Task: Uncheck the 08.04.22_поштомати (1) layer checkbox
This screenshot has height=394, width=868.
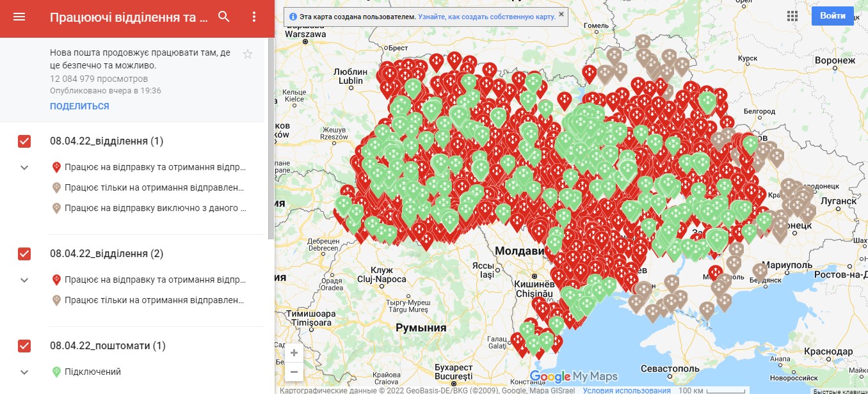Action: pos(24,346)
